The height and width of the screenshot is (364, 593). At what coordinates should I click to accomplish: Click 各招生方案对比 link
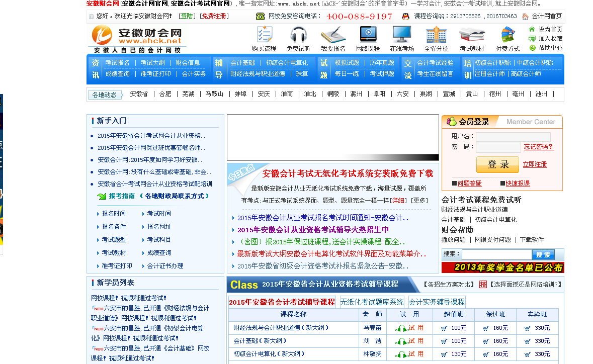pyautogui.click(x=449, y=284)
